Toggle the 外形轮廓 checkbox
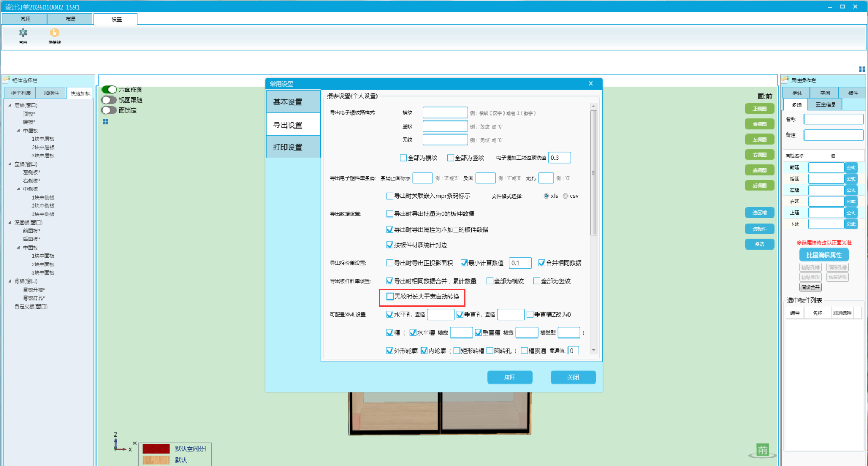This screenshot has width=868, height=466. [x=390, y=351]
